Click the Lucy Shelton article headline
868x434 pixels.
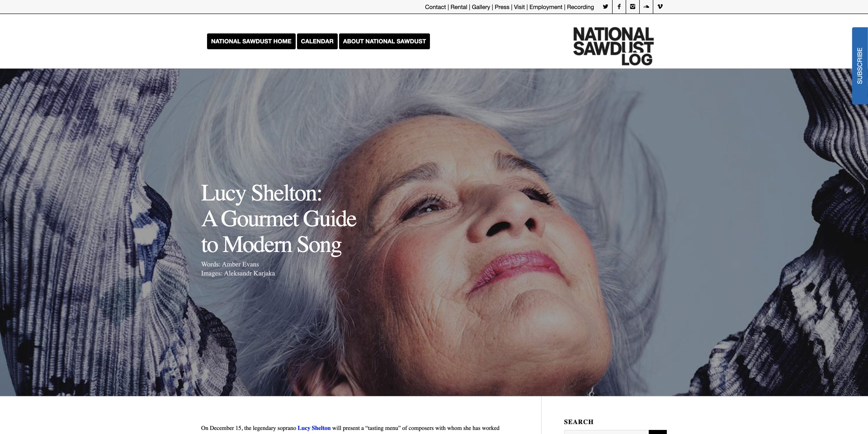click(278, 219)
